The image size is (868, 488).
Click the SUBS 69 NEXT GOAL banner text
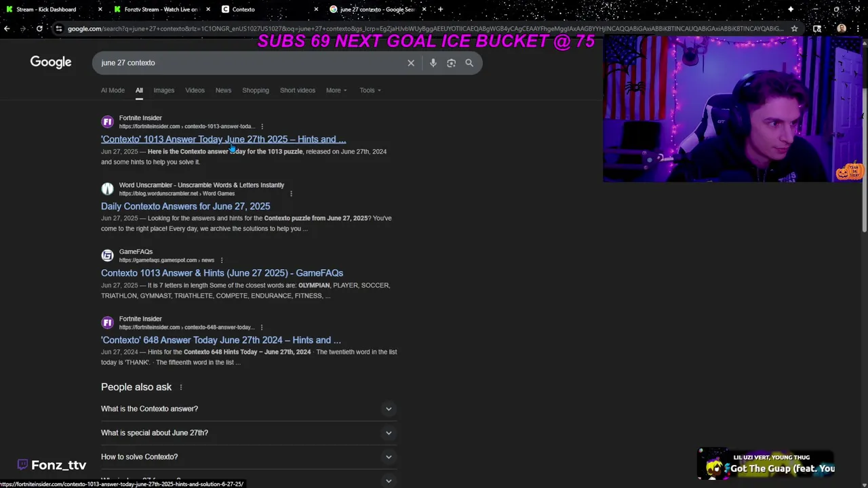pos(427,41)
